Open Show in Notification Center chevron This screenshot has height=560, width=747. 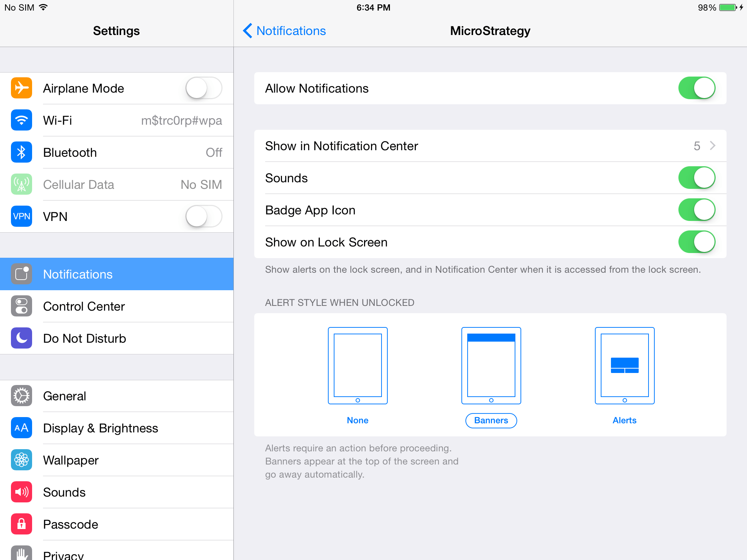click(x=712, y=146)
